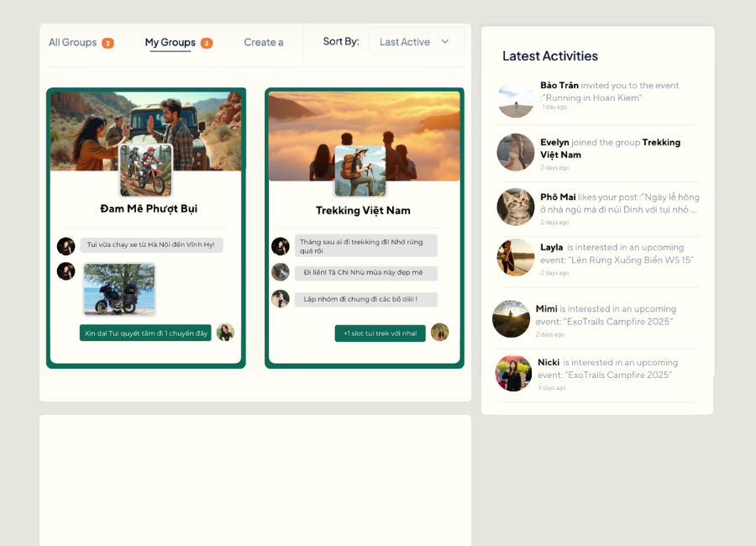
Task: Click the My Groups count badge
Action: point(207,44)
